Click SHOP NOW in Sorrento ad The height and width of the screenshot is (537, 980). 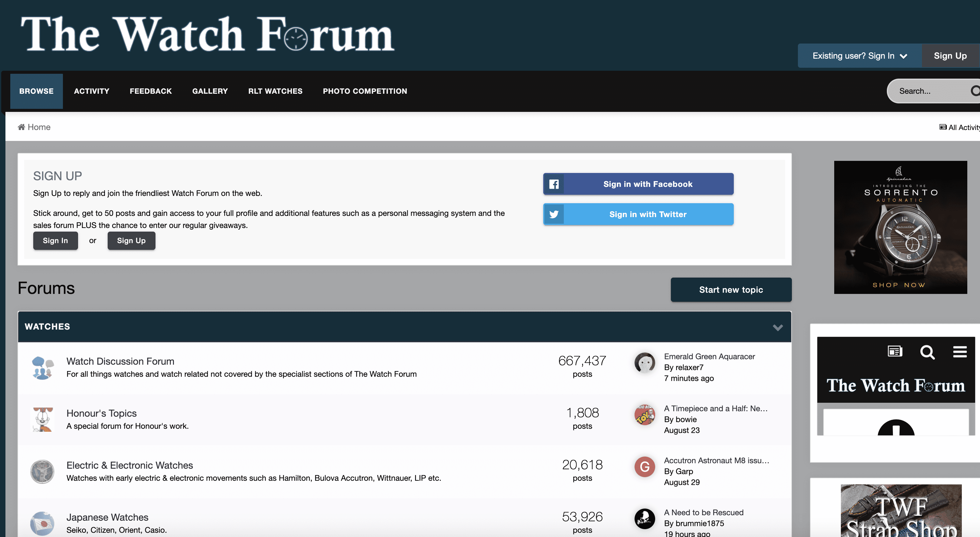point(899,285)
